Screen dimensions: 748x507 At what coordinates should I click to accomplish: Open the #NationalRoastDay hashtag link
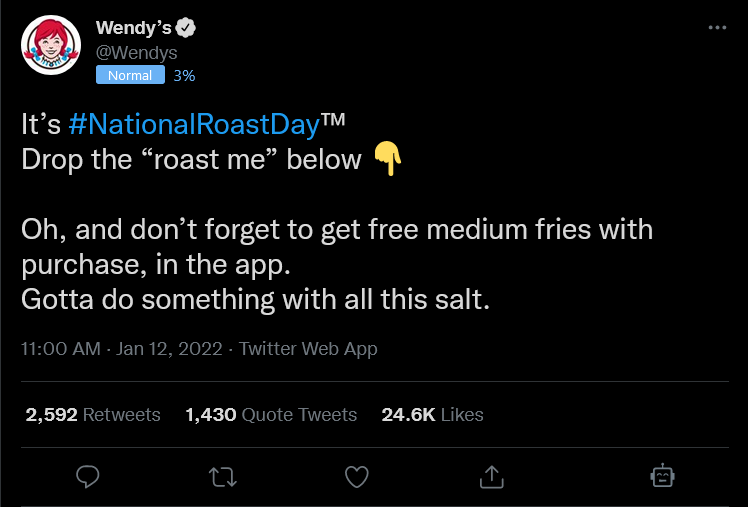(x=194, y=125)
